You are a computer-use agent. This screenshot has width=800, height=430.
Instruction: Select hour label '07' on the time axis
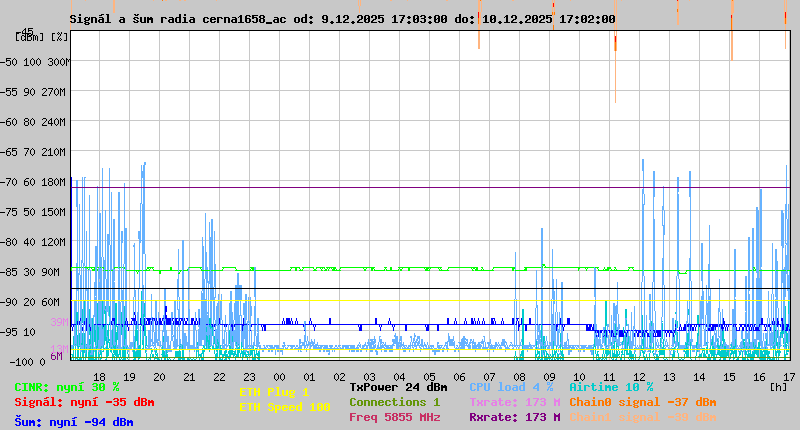[x=489, y=377]
